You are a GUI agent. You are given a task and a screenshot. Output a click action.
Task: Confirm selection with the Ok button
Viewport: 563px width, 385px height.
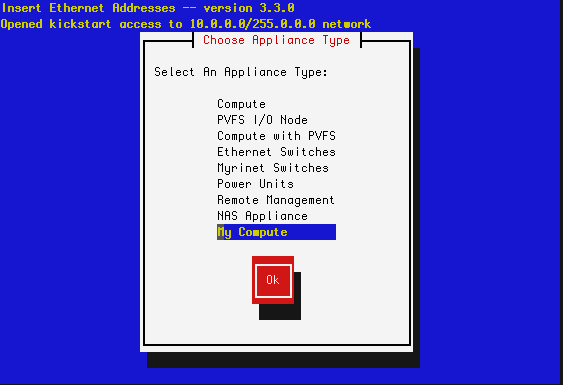pos(273,280)
